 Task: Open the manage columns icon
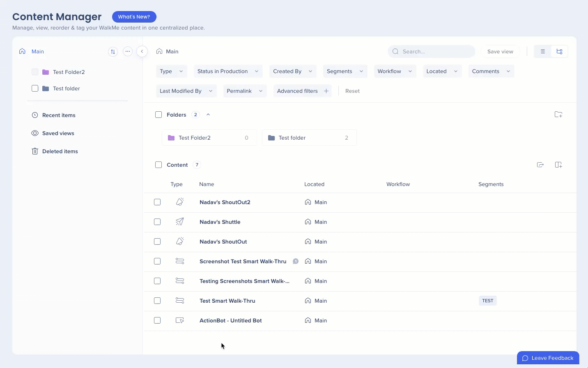pos(558,165)
